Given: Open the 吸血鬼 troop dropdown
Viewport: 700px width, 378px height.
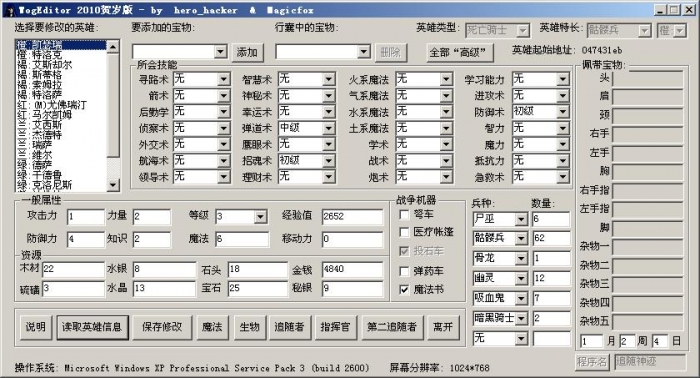Looking at the screenshot, I should 521,298.
